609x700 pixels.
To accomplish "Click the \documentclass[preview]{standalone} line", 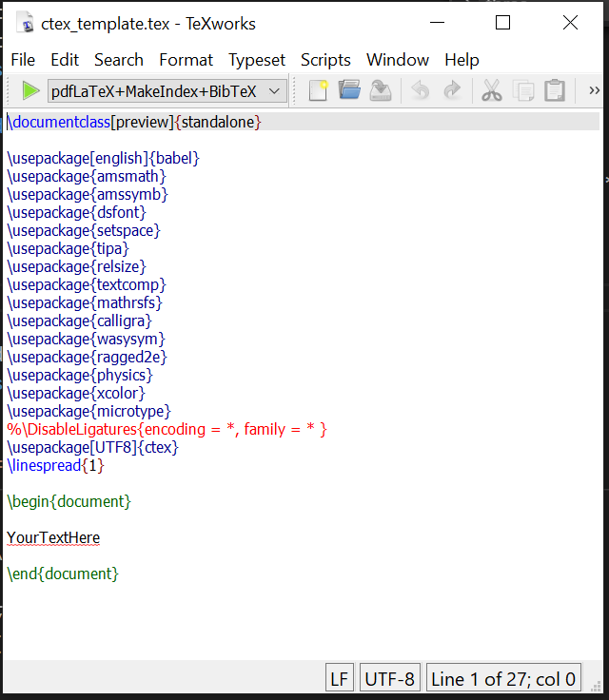I will point(133,122).
